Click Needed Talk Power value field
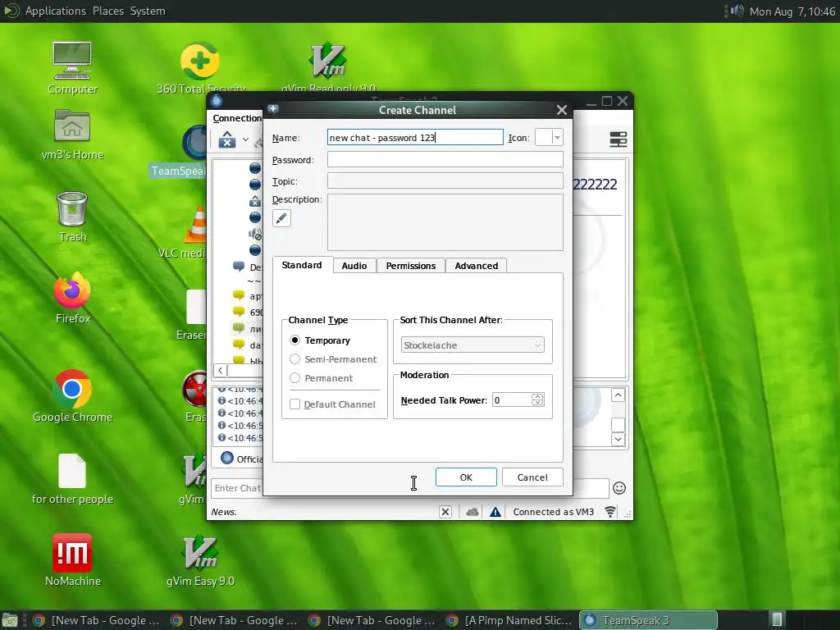This screenshot has width=840, height=630. 512,399
